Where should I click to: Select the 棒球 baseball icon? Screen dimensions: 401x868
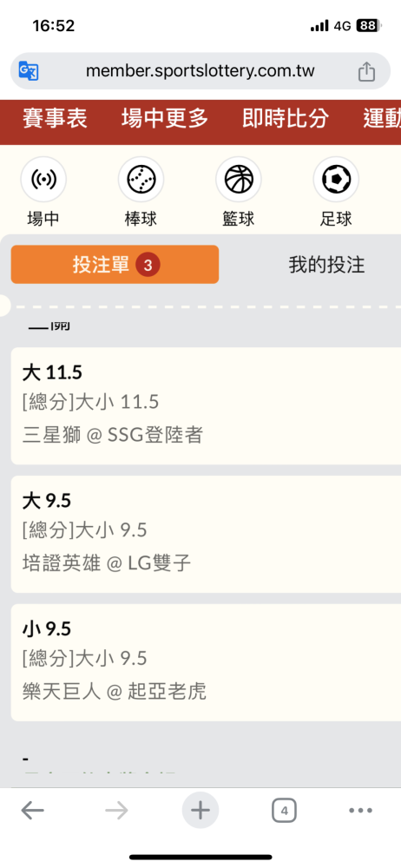[141, 180]
